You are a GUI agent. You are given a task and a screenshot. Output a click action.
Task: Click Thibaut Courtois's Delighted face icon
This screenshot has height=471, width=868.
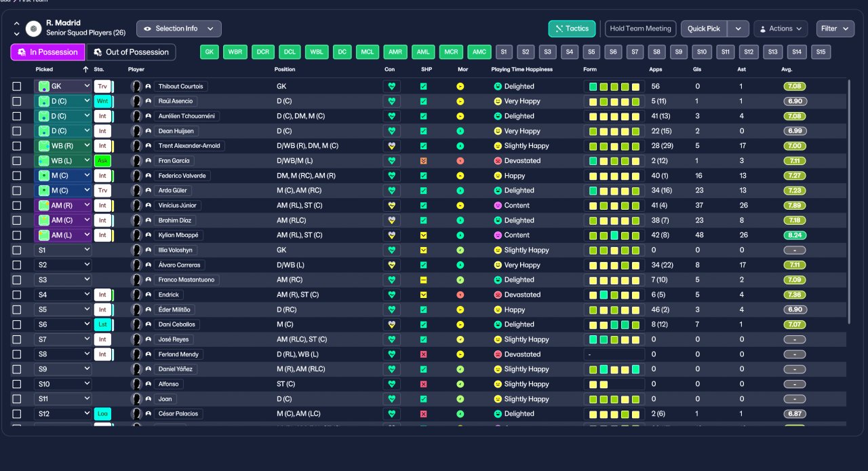pyautogui.click(x=497, y=86)
